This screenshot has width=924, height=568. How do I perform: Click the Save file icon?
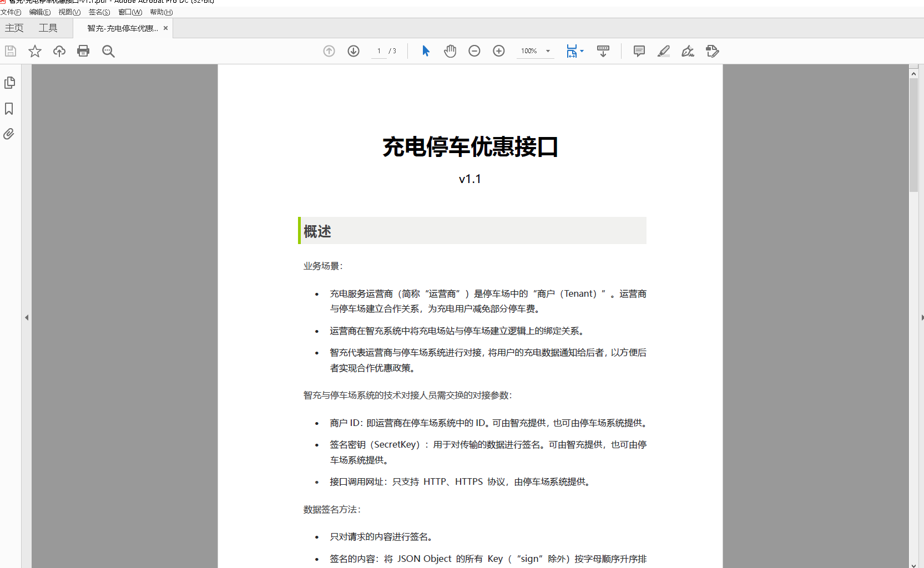tap(11, 51)
